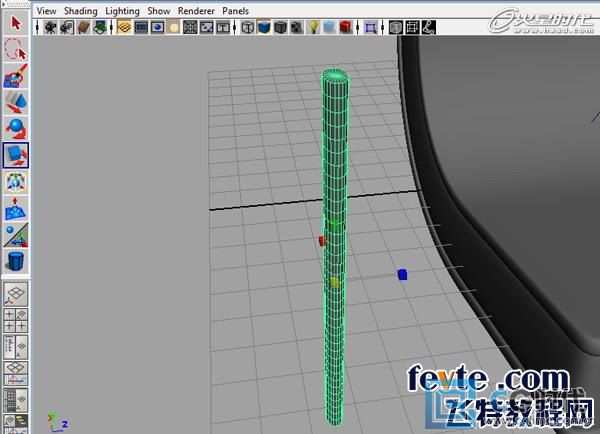Toggle Use All Lights bulb icon
Image resolution: width=600 pixels, height=434 pixels.
click(313, 28)
